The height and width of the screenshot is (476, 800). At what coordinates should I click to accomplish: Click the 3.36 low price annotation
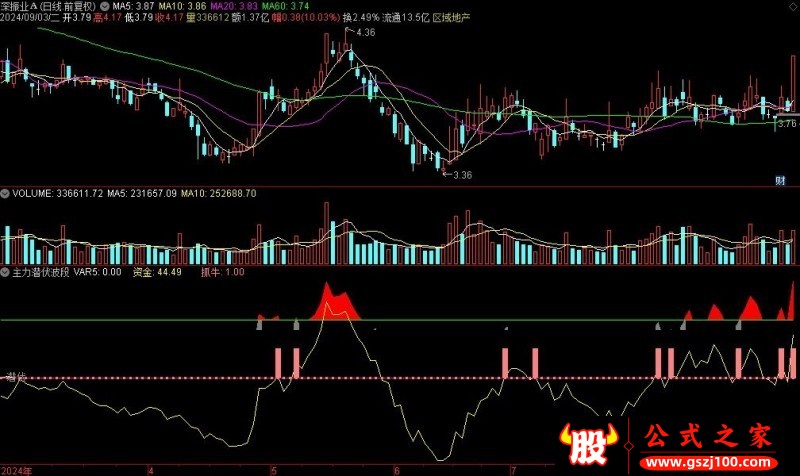pos(462,176)
